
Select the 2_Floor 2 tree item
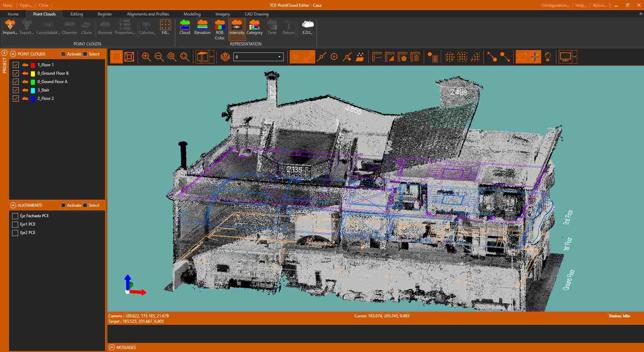[45, 98]
